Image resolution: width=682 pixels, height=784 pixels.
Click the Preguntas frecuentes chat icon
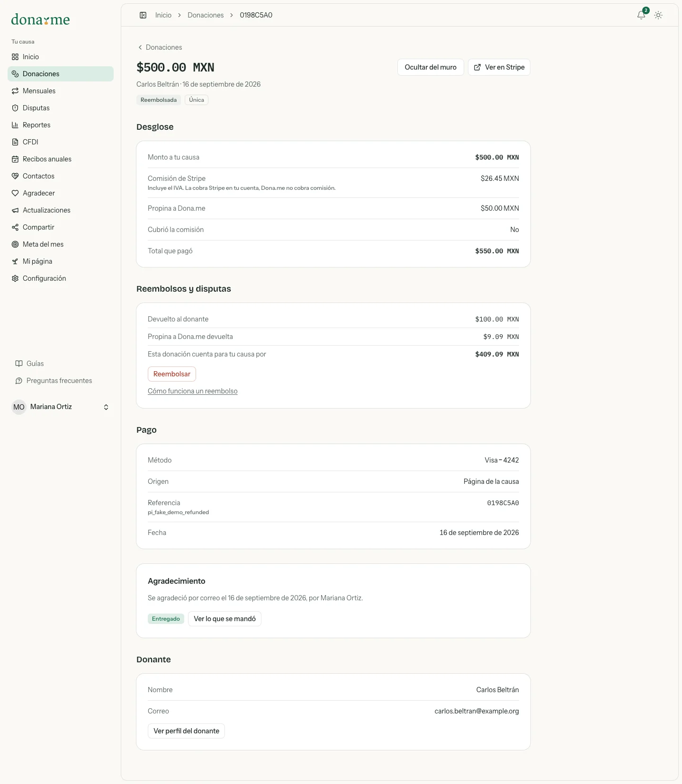[19, 381]
